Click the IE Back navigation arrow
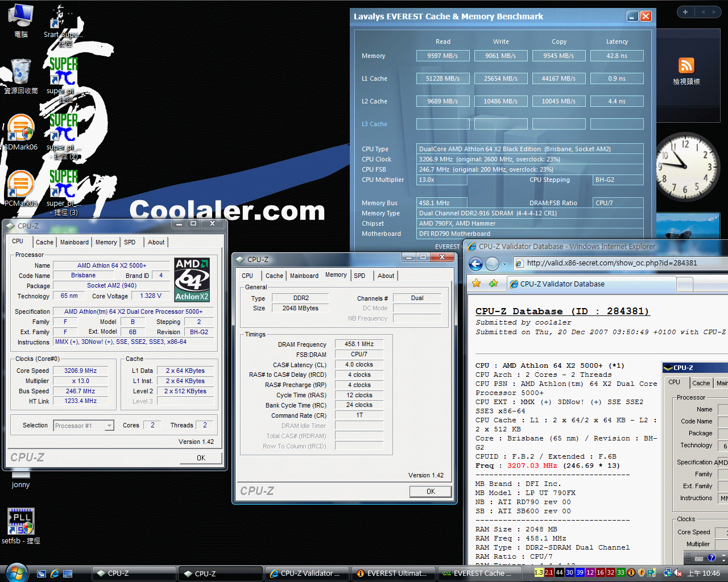The height and width of the screenshot is (582, 728). click(x=476, y=264)
